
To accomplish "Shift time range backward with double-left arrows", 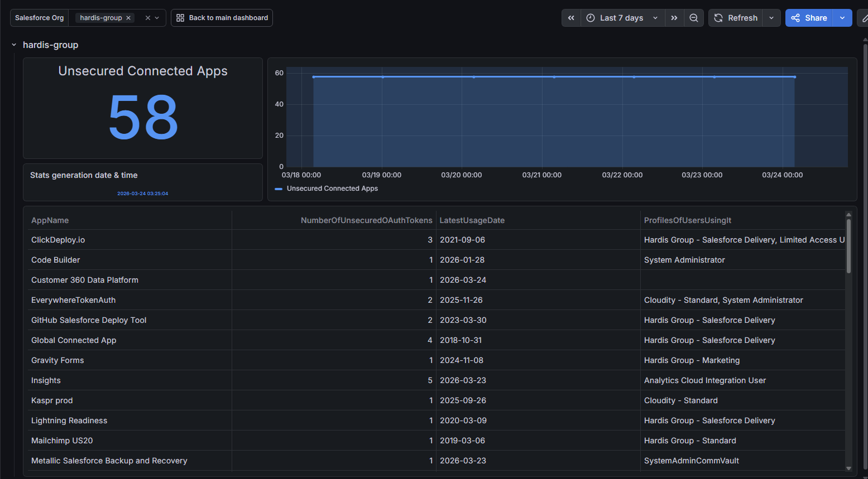I will pos(571,18).
